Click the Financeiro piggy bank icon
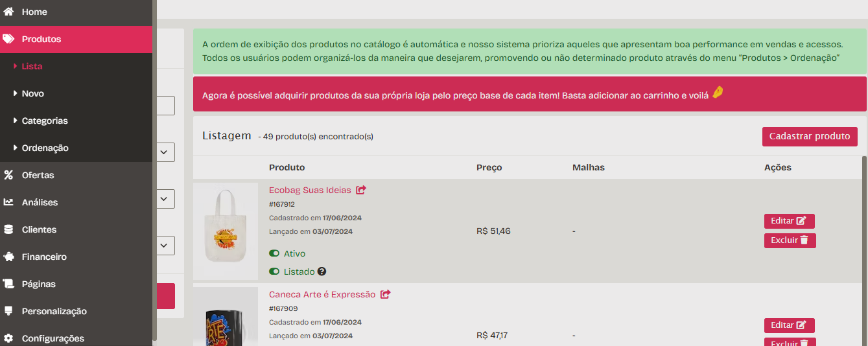This screenshot has width=868, height=346. 8,257
